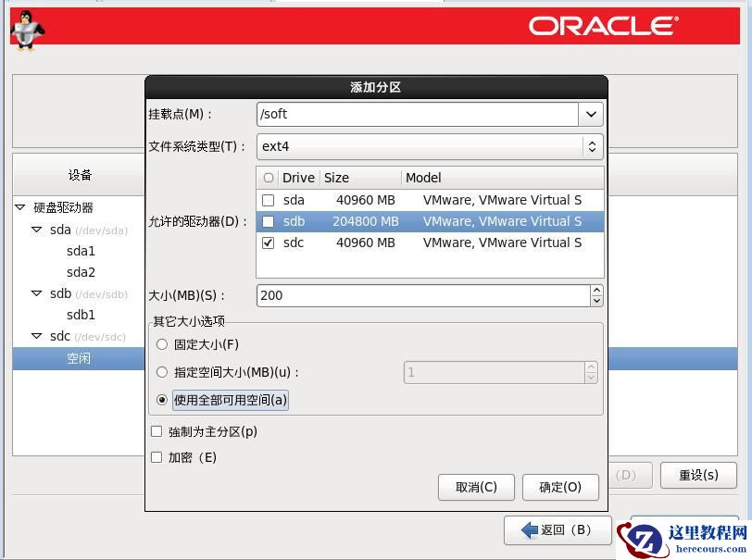Click the size field containing 200
752x560 pixels.
click(423, 295)
